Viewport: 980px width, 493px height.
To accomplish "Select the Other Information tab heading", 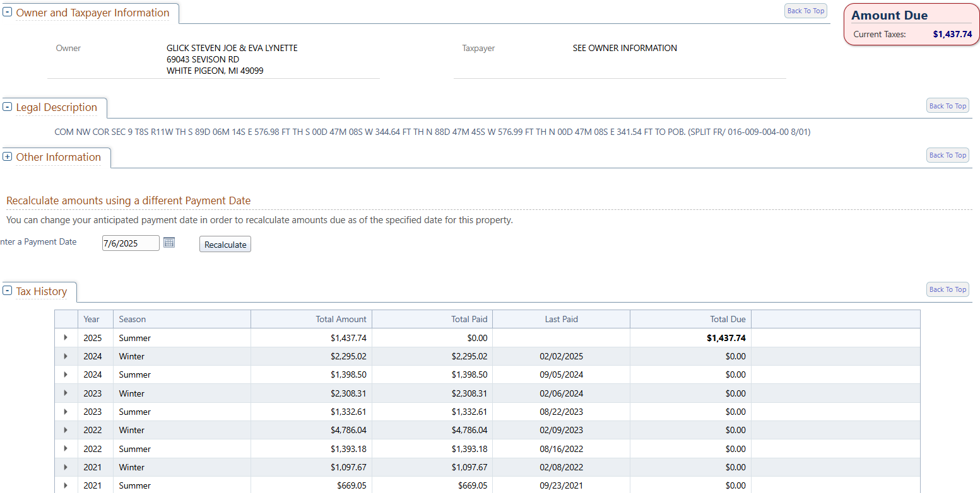I will tap(58, 157).
